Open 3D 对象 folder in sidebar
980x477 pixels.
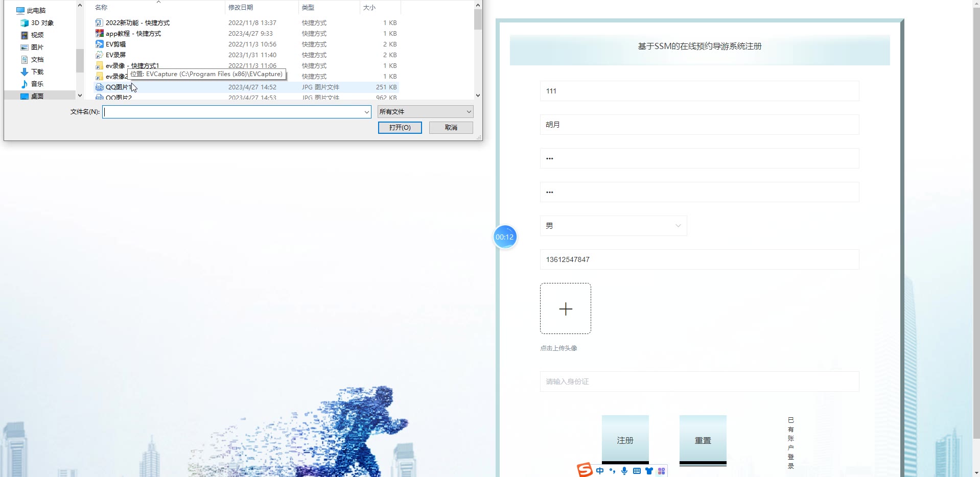pyautogui.click(x=37, y=22)
